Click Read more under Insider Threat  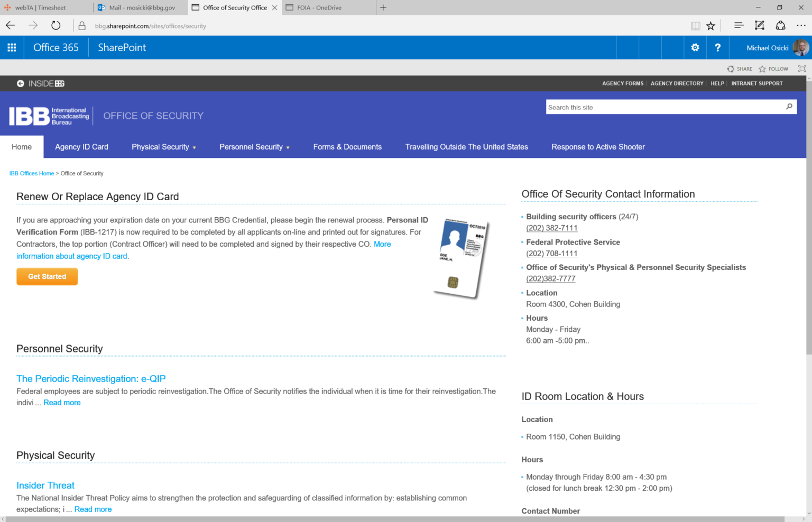93,509
